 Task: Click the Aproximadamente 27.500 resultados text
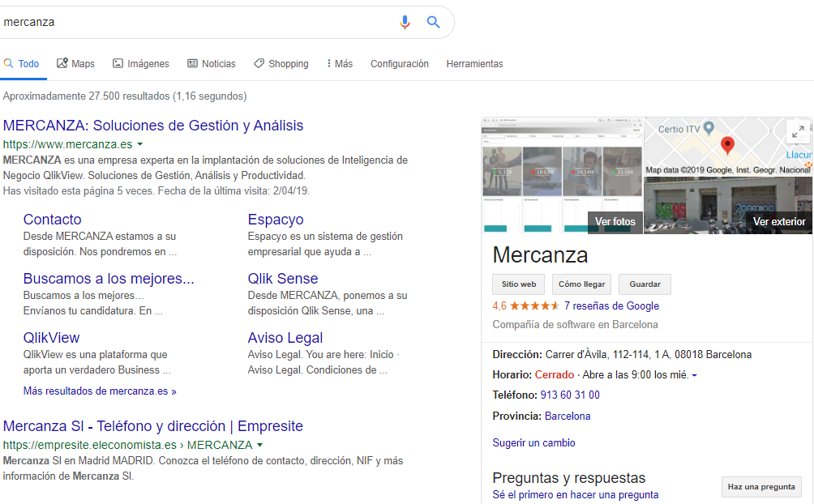(x=125, y=96)
